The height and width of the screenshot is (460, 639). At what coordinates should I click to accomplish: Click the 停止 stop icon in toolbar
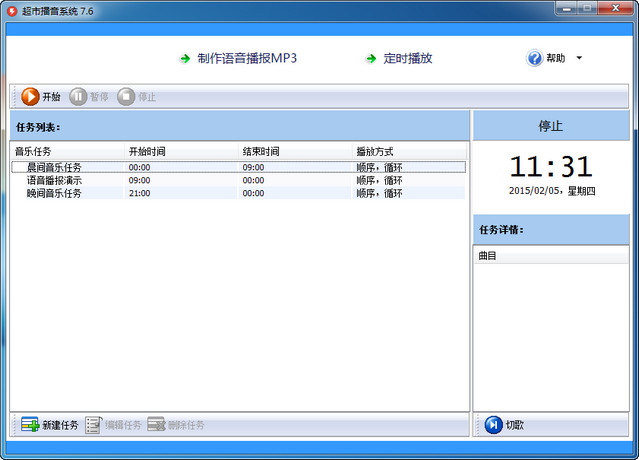click(x=126, y=97)
